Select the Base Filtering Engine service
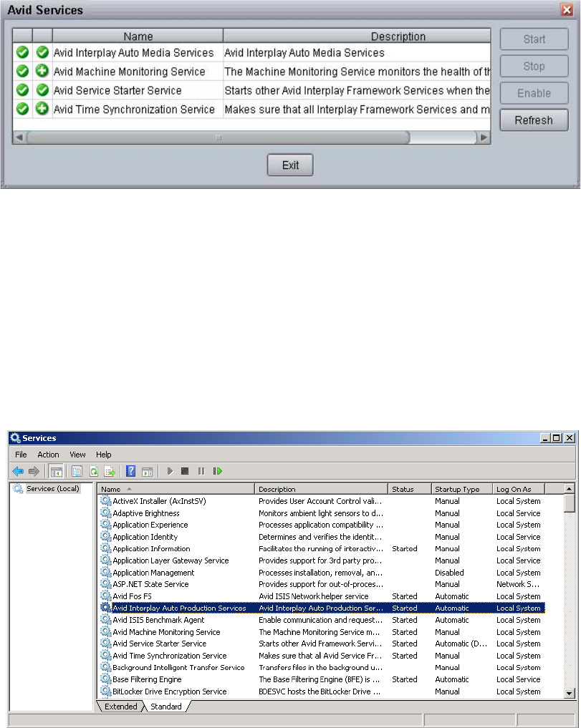 [x=322, y=679]
